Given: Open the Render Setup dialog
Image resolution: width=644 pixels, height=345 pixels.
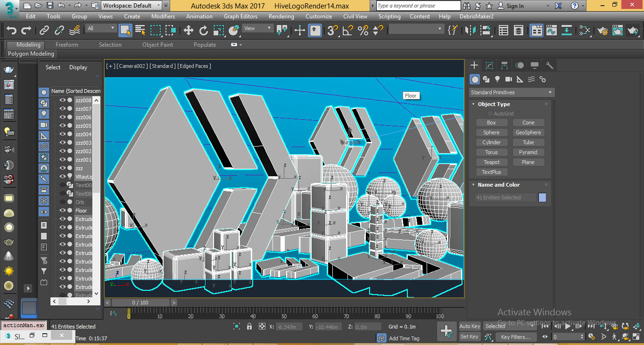Looking at the screenshot, I should coord(603,31).
